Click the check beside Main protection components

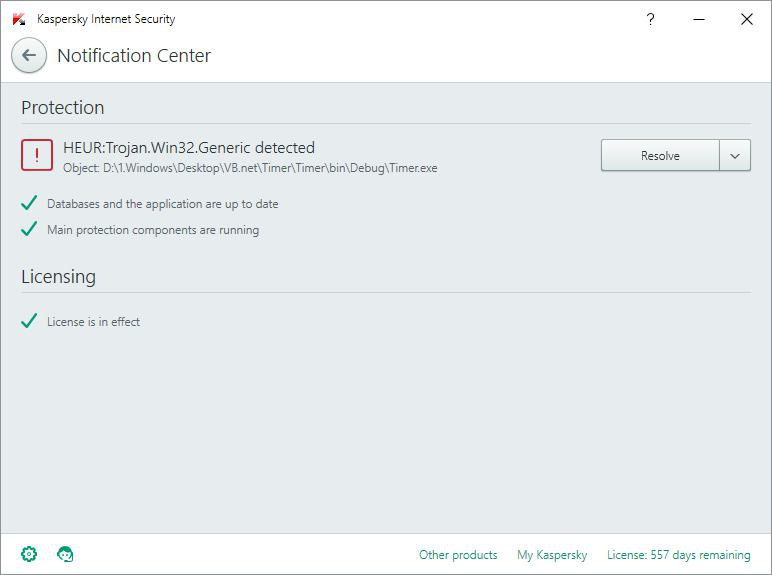[x=29, y=229]
